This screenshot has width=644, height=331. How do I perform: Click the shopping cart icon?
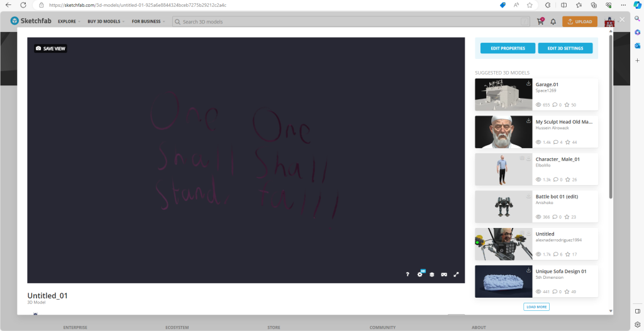(540, 21)
